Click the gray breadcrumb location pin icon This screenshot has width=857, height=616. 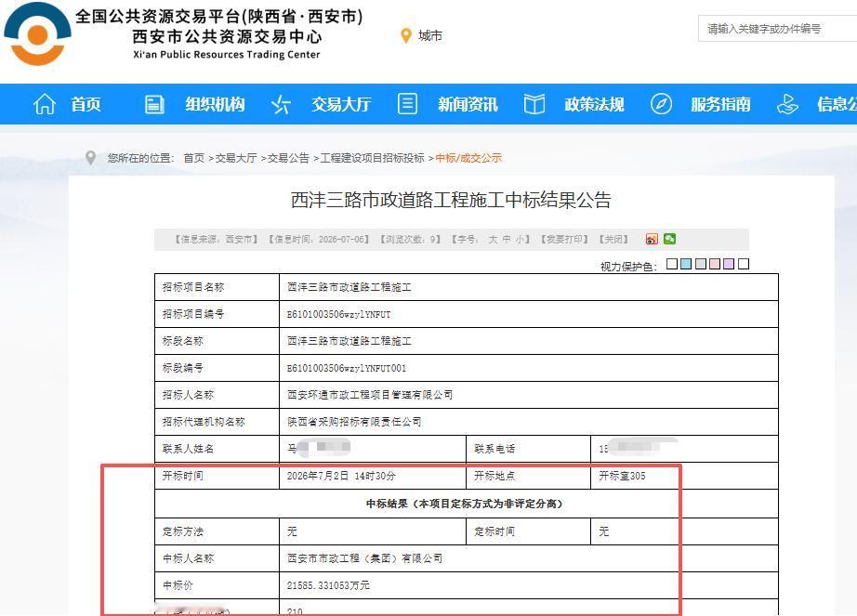[91, 158]
